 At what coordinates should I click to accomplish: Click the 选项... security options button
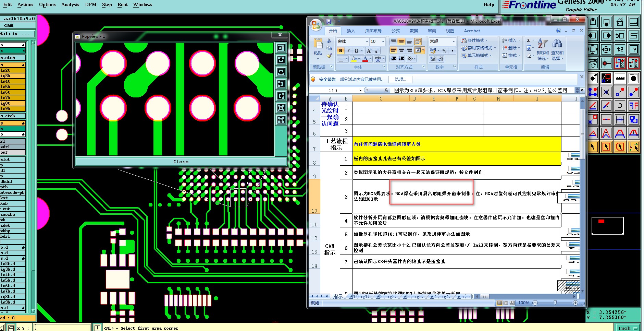[x=400, y=80]
